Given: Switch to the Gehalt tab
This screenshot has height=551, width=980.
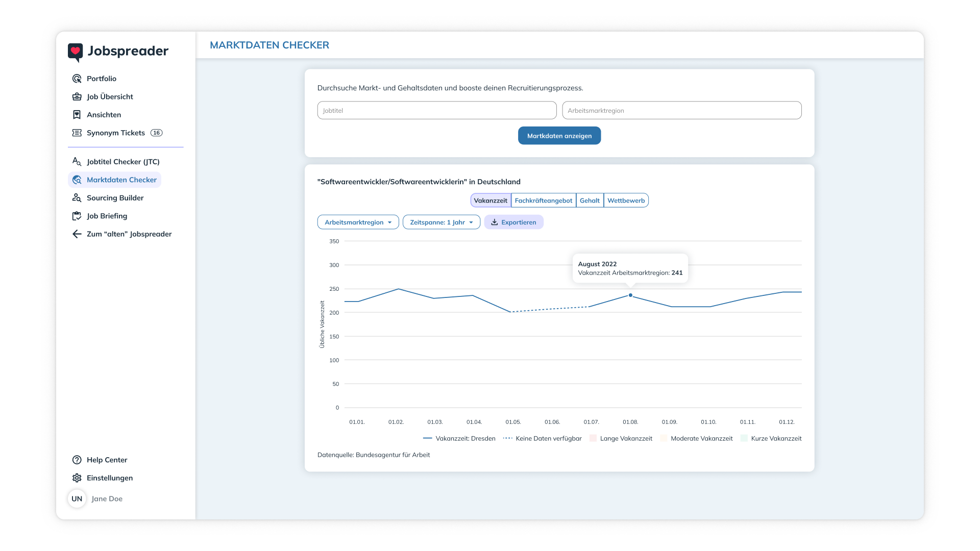Looking at the screenshot, I should (590, 201).
